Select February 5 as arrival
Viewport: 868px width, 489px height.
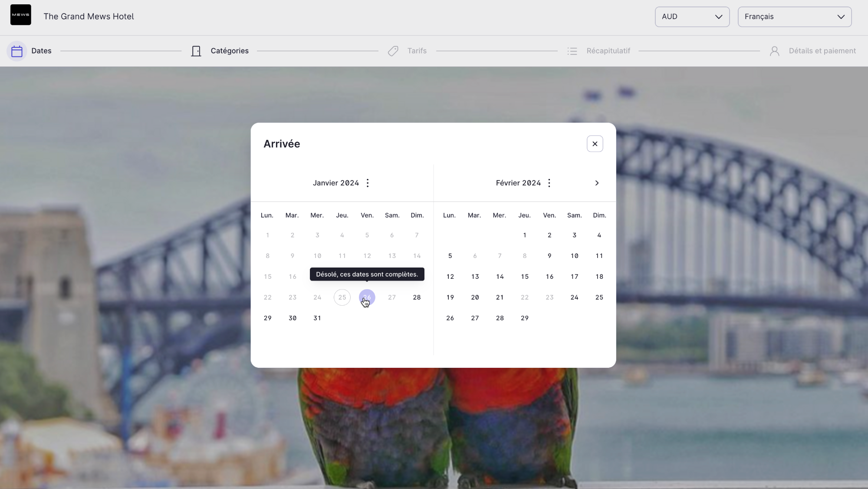(450, 256)
